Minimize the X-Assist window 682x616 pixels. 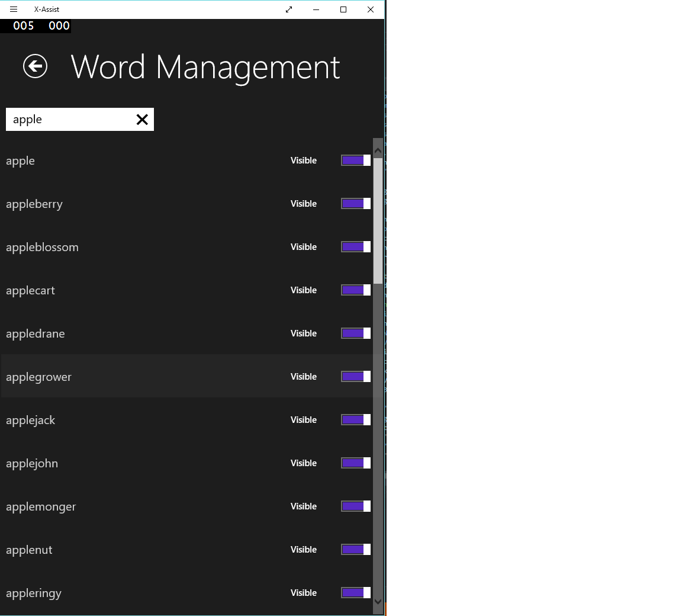pos(316,9)
